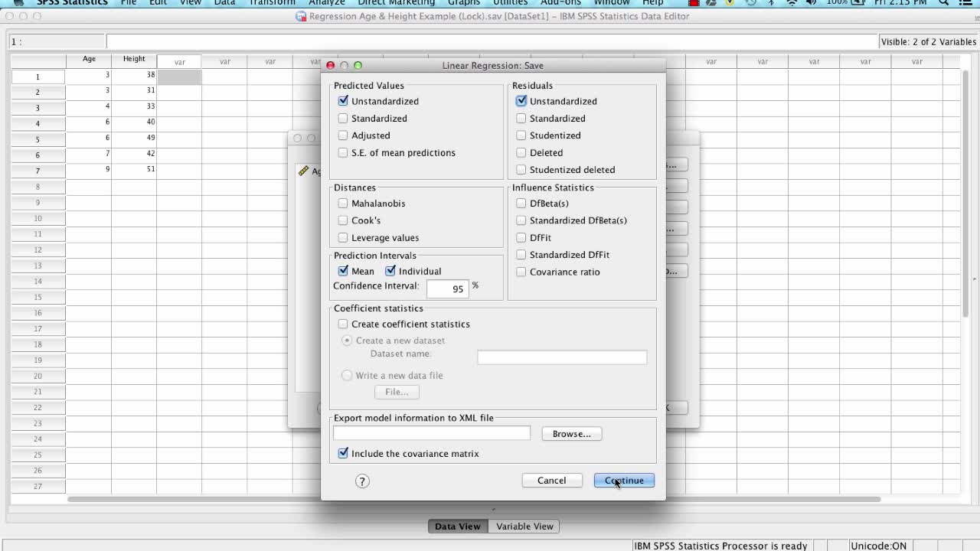Open the Data menu
Viewport: 980px width, 551px height.
pyautogui.click(x=224, y=3)
